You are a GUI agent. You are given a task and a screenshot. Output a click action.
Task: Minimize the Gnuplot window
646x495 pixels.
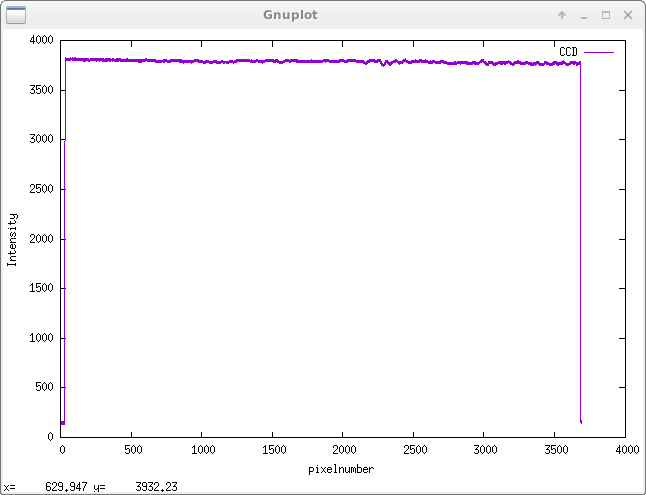tap(584, 16)
